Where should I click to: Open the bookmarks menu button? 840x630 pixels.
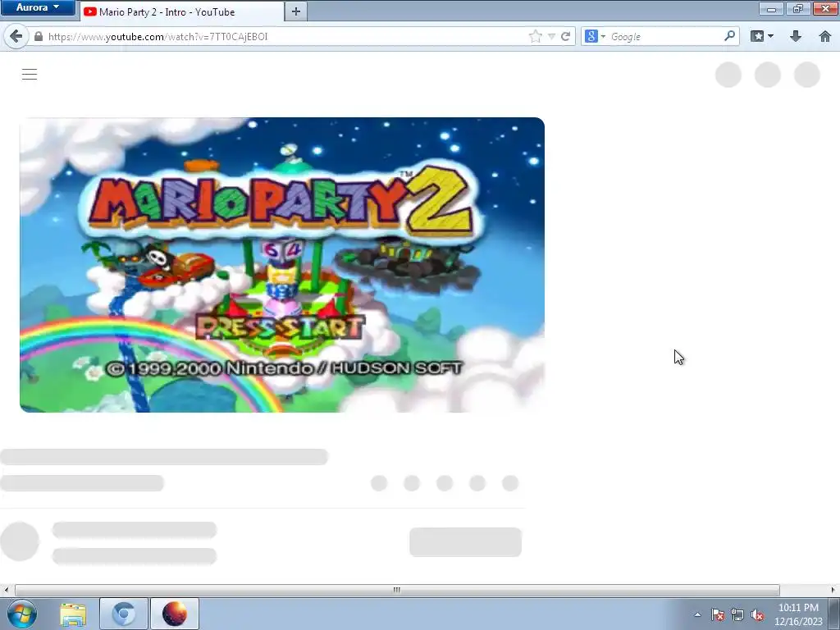tap(757, 36)
